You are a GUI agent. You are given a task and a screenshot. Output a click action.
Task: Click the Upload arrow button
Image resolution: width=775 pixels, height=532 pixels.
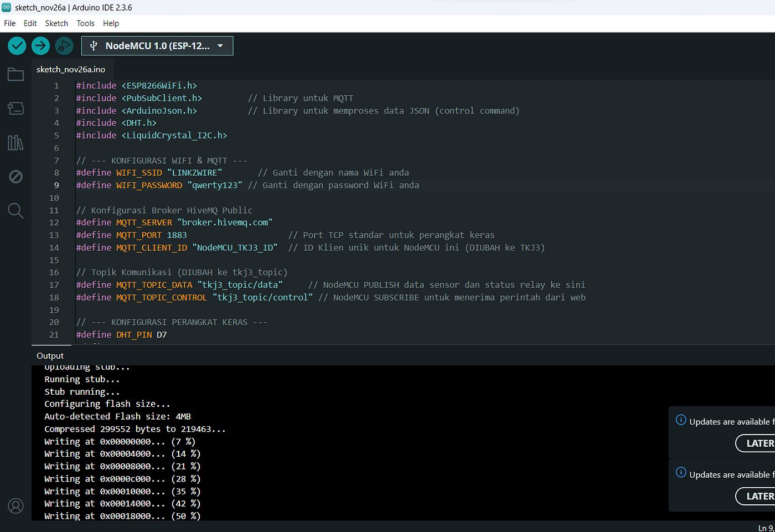coord(40,46)
